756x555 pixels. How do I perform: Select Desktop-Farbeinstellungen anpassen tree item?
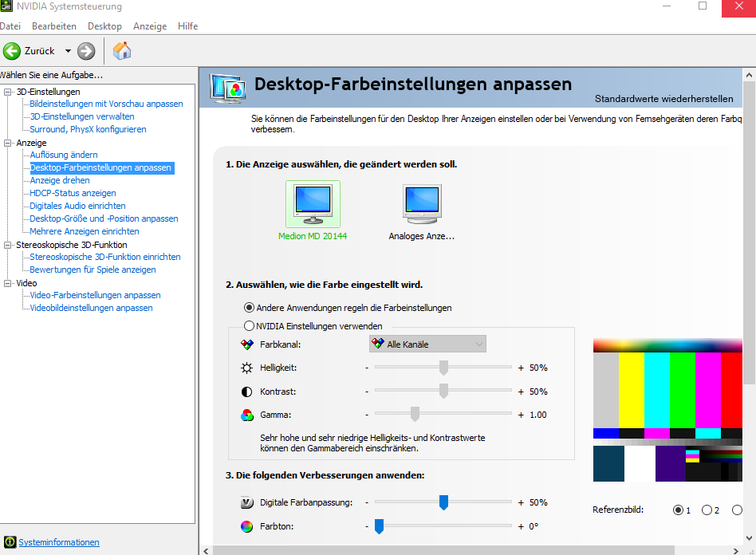101,167
